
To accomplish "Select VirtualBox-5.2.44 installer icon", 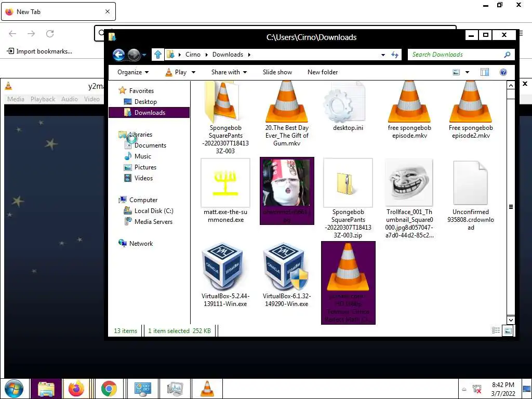I will (223, 267).
